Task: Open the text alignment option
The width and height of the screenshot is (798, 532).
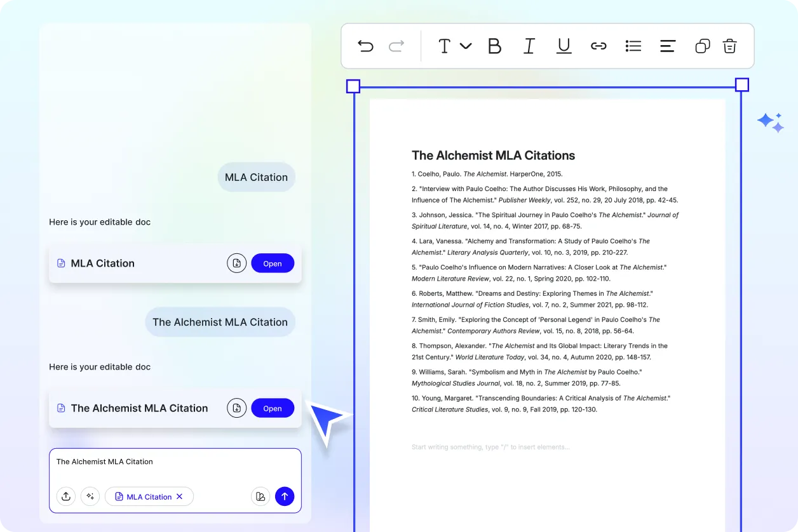Action: 667,46
